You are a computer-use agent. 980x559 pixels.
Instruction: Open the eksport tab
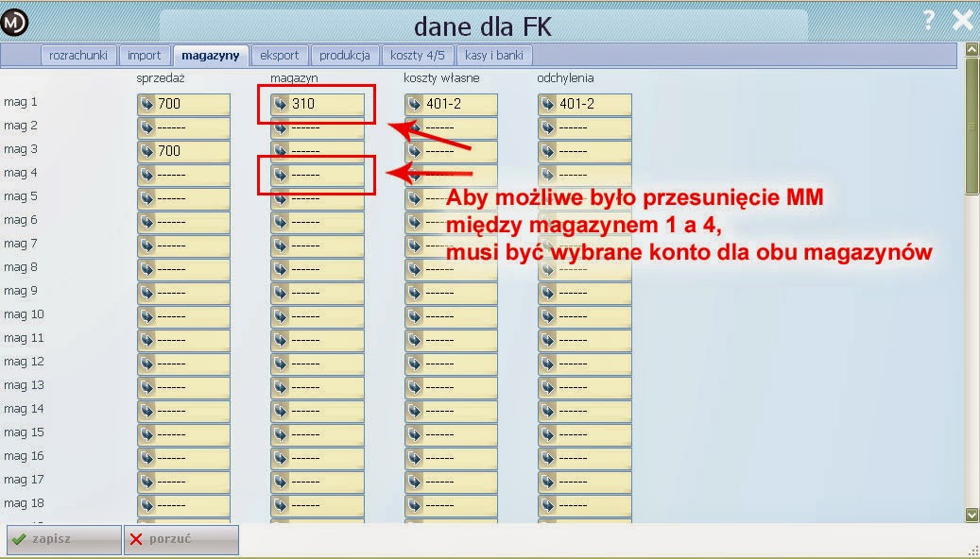(280, 55)
